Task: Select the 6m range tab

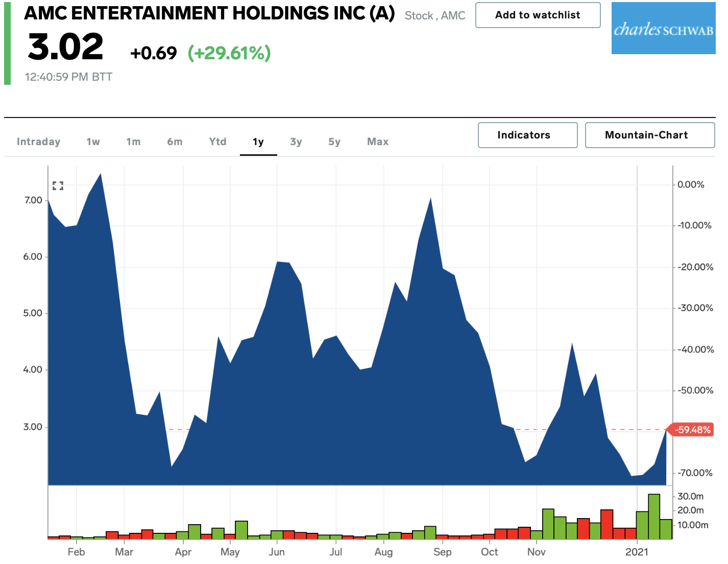Action: pos(175,142)
